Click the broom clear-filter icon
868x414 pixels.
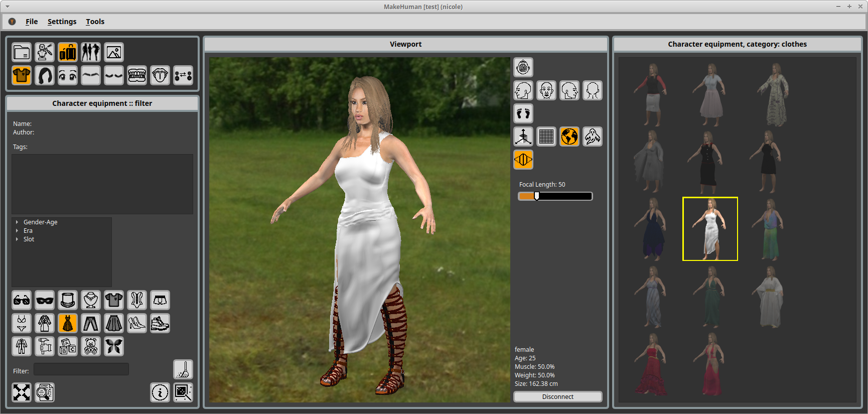coord(183,369)
